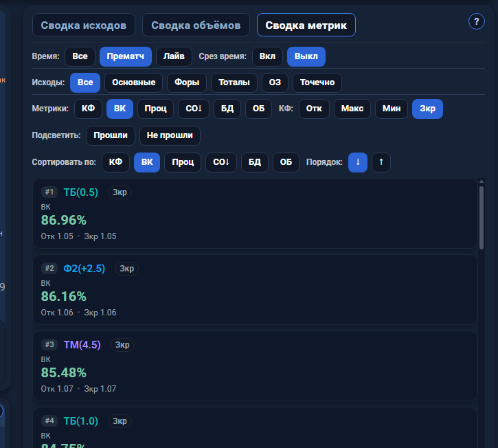This screenshot has width=498, height=448.
Task: Set Время filter to Лайв
Action: pos(174,56)
